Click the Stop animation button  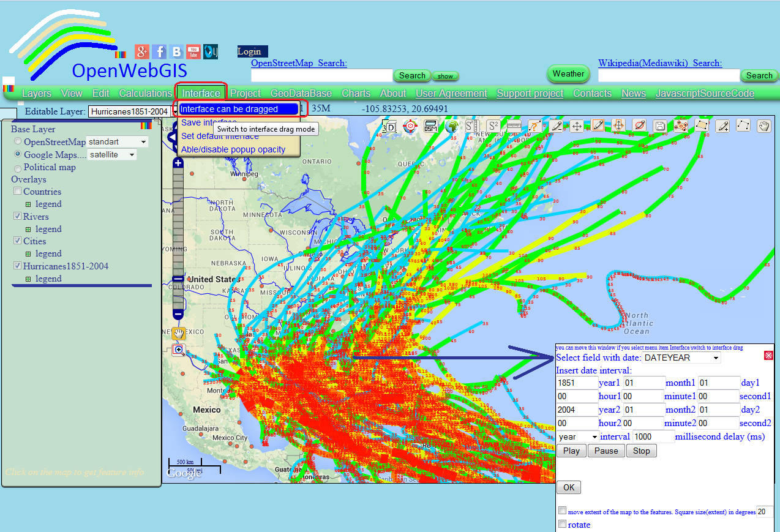(642, 451)
